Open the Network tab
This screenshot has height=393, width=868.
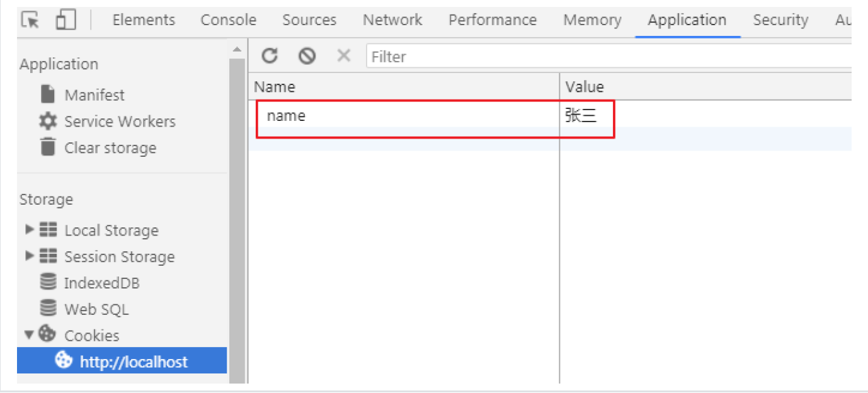(x=392, y=20)
